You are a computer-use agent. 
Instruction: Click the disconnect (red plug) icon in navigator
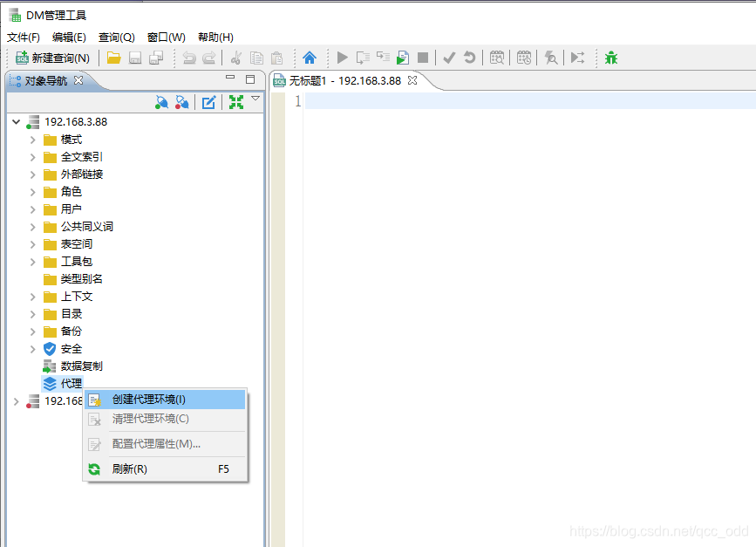point(181,102)
